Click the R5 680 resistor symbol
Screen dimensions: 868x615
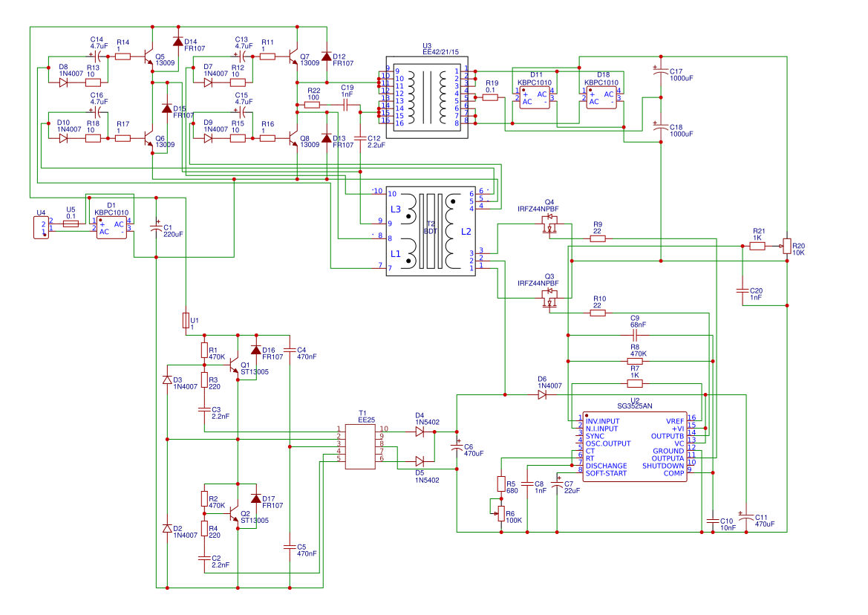point(501,484)
